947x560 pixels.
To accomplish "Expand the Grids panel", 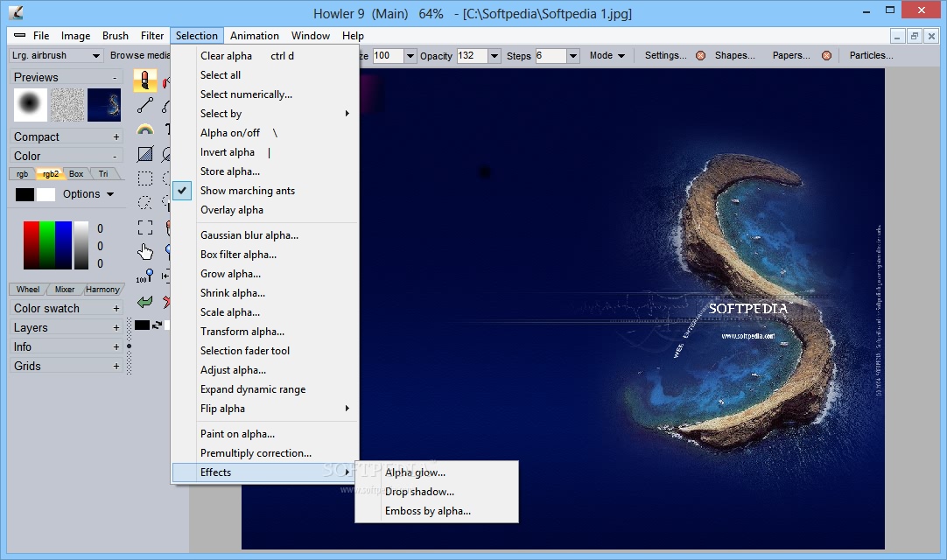I will point(116,366).
